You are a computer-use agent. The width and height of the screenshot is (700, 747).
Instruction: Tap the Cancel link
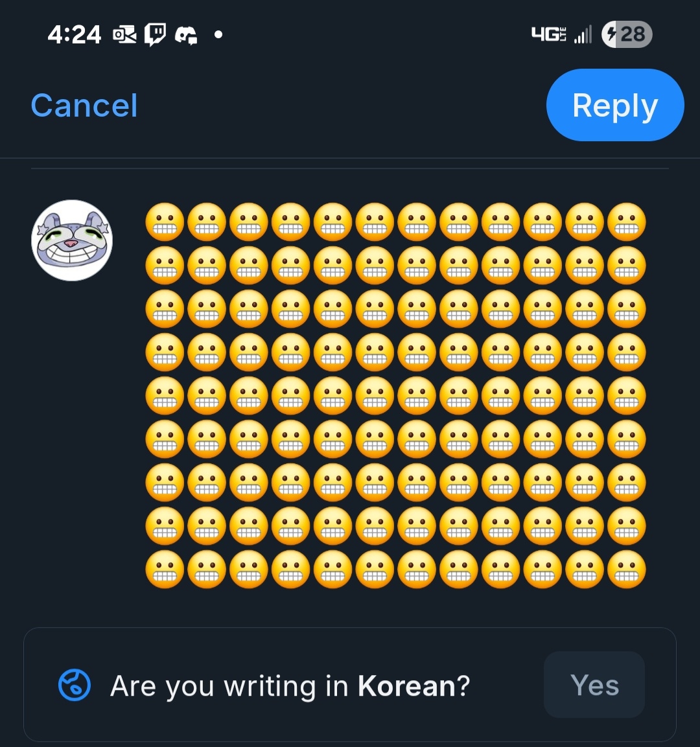(84, 106)
